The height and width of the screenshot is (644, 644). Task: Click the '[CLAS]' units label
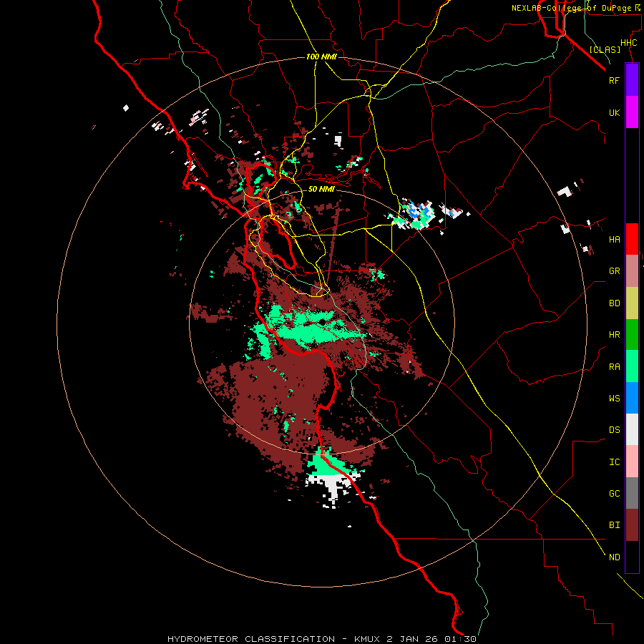click(605, 49)
